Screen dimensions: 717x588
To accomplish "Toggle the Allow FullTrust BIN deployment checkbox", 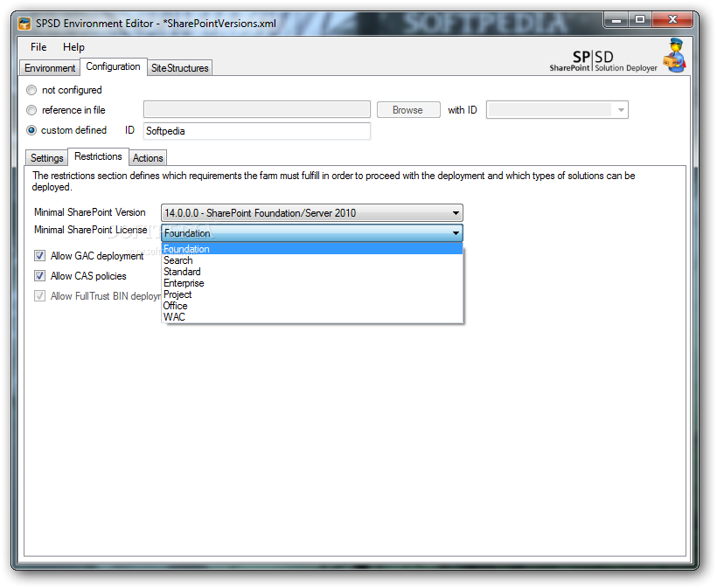I will [x=39, y=295].
